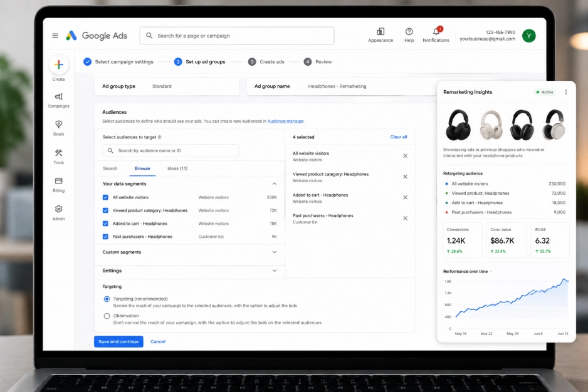588x392 pixels.
Task: Click the magnifier in the top search bar
Action: 149,36
